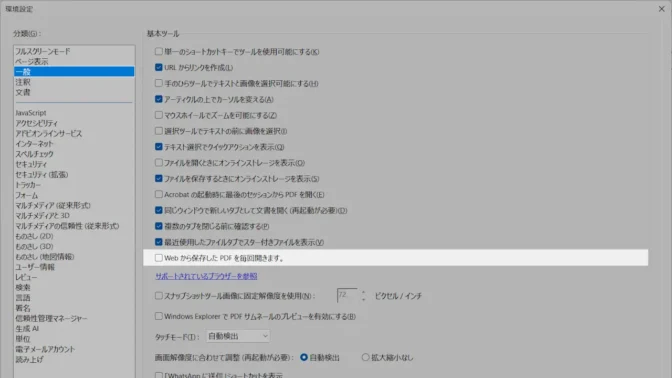Open サポートされているブラウザーを参照 link

click(206, 276)
